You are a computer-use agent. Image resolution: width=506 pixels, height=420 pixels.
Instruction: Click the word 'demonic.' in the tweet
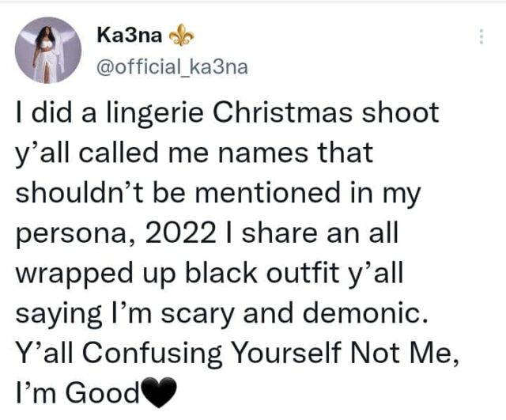[x=365, y=312]
